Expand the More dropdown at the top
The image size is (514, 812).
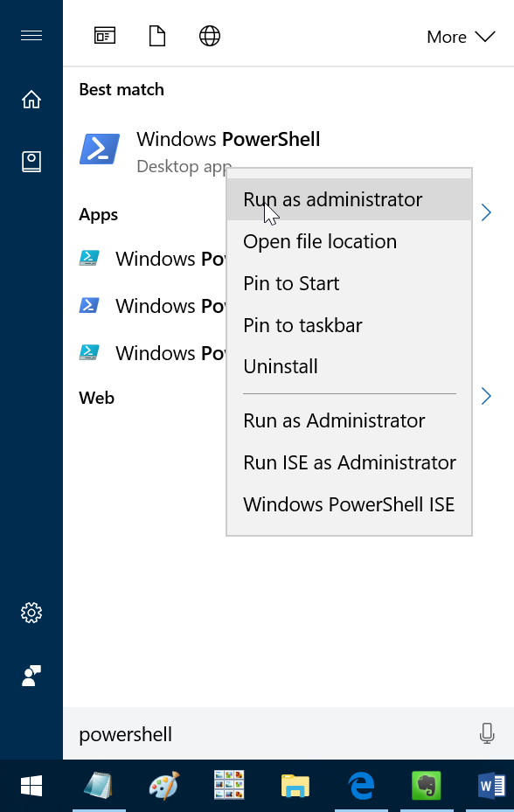coord(461,37)
